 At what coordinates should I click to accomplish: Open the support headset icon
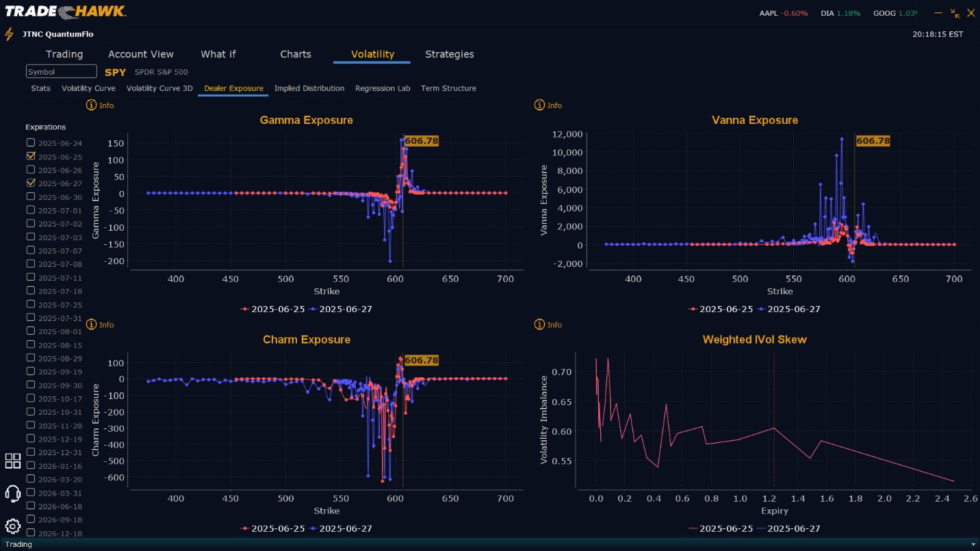[12, 494]
